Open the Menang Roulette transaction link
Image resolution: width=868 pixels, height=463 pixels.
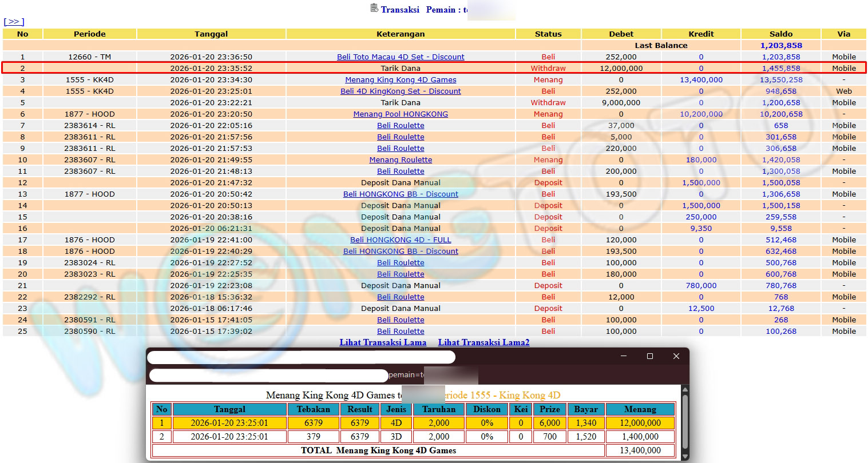(401, 160)
